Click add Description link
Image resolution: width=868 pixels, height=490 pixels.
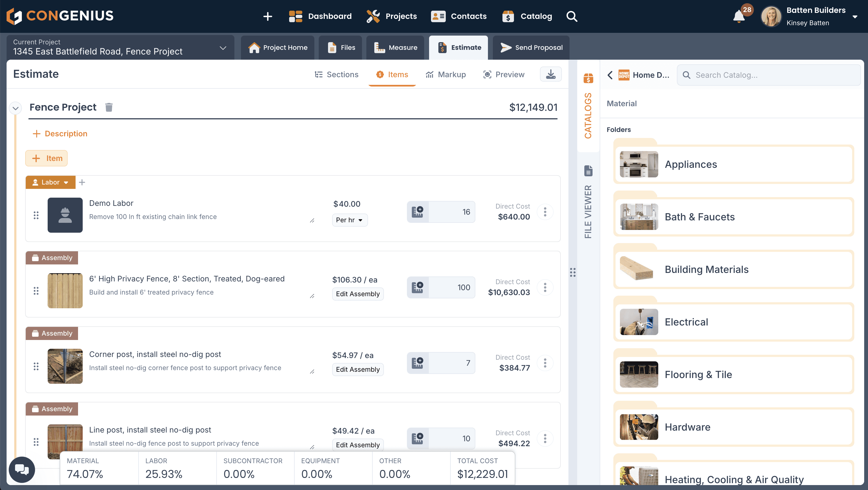[x=60, y=134]
